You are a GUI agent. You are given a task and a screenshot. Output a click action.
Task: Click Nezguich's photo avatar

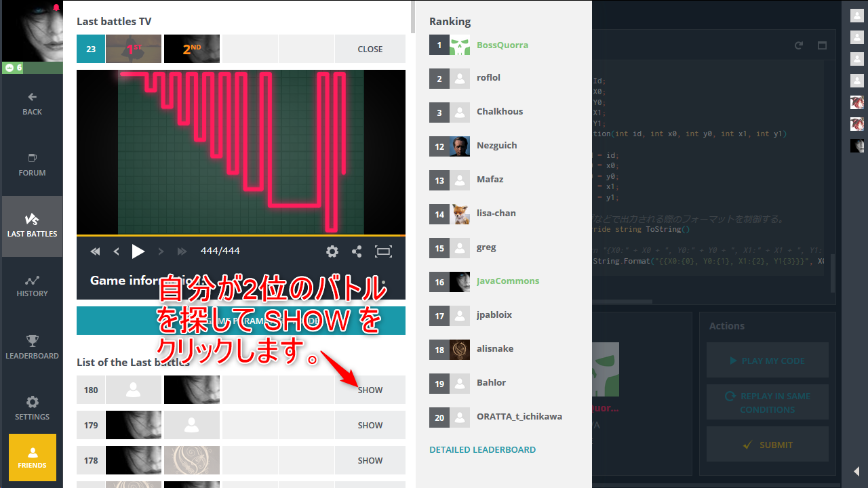coord(460,146)
